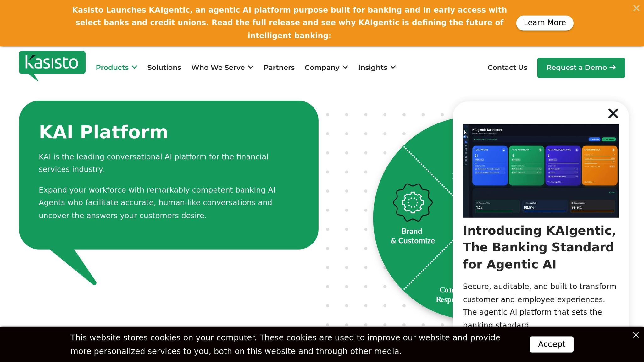This screenshot has height=362, width=644.
Task: Click the Brand & Customize gear icon
Action: point(413,203)
